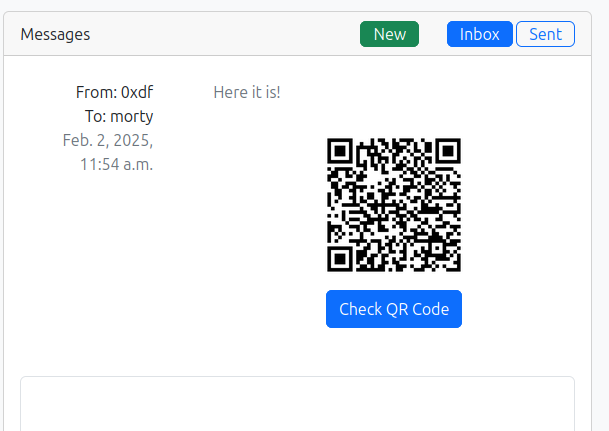The height and width of the screenshot is (431, 609).
Task: Click the 'To:' label
Action: point(96,116)
